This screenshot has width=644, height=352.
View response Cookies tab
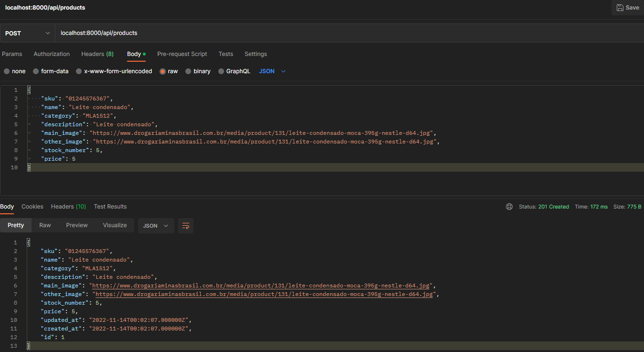tap(32, 206)
